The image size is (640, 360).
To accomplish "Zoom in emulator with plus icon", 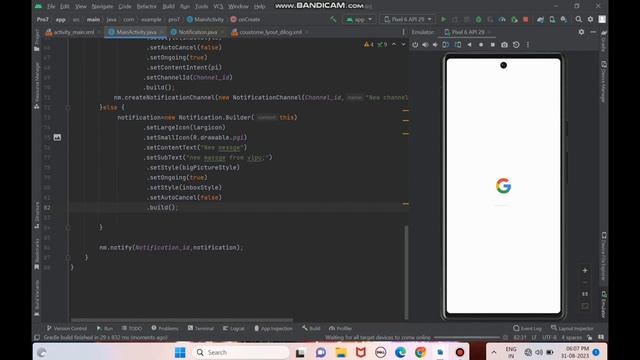I will coord(585,270).
